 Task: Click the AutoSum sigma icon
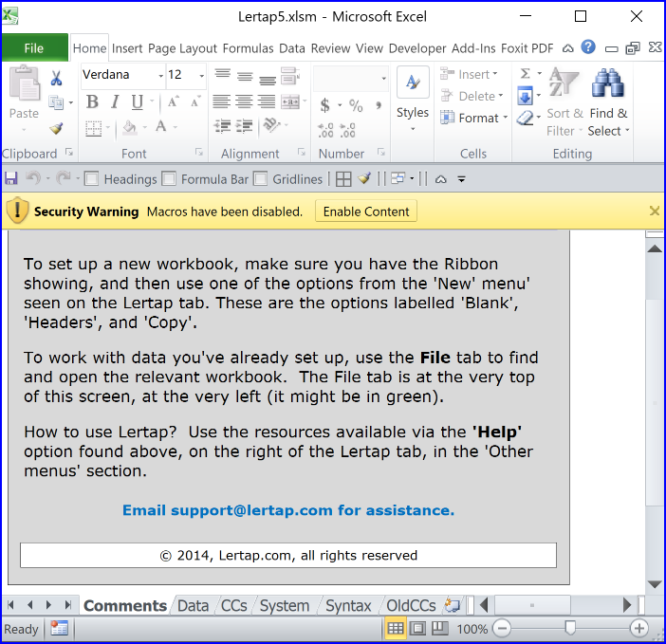click(525, 74)
